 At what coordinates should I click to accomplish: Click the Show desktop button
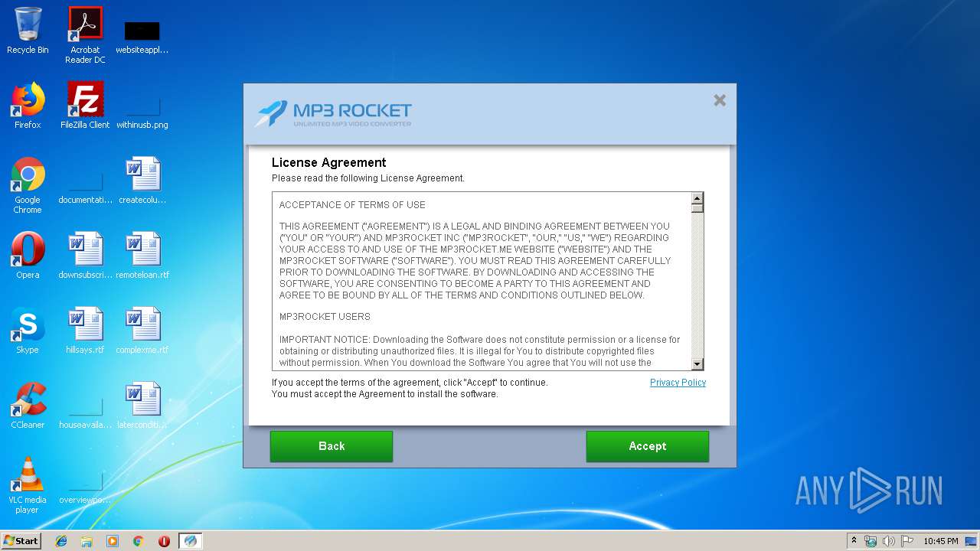click(x=972, y=541)
